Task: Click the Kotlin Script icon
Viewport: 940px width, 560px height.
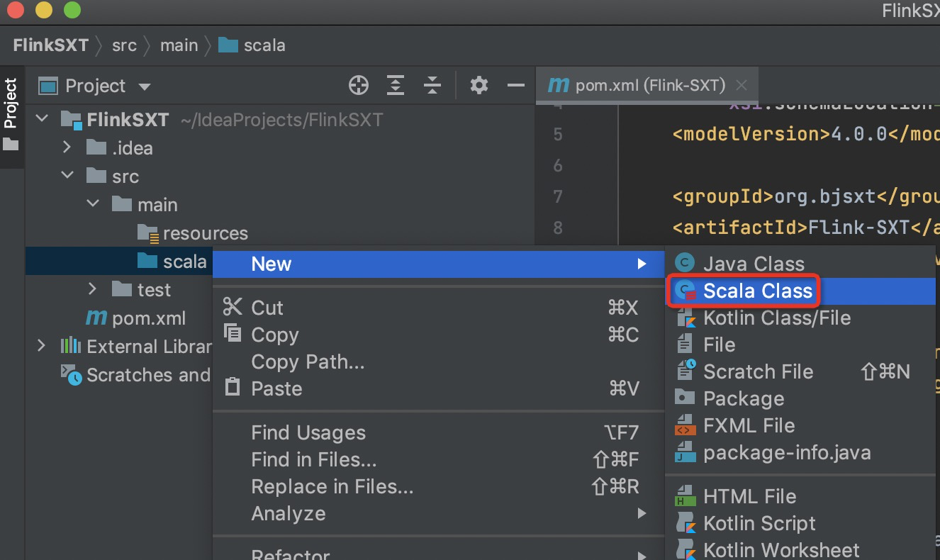Action: tap(685, 523)
